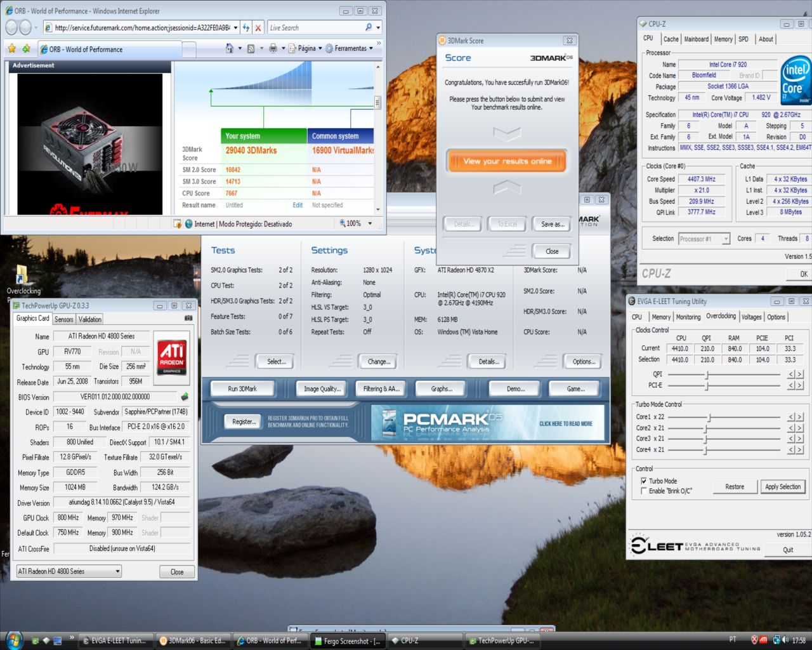Viewport: 812px width, 650px height.
Task: Click the IE RSS feeds icon
Action: (251, 48)
